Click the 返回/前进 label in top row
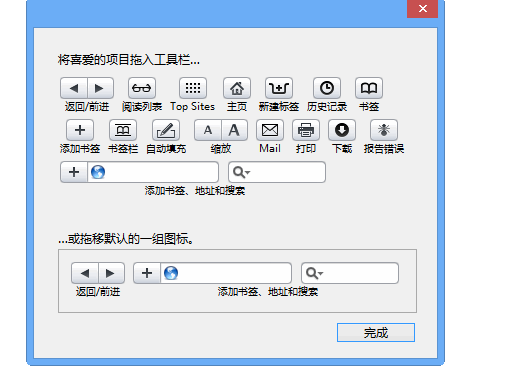Image resolution: width=513 pixels, height=389 pixels. pyautogui.click(x=87, y=107)
